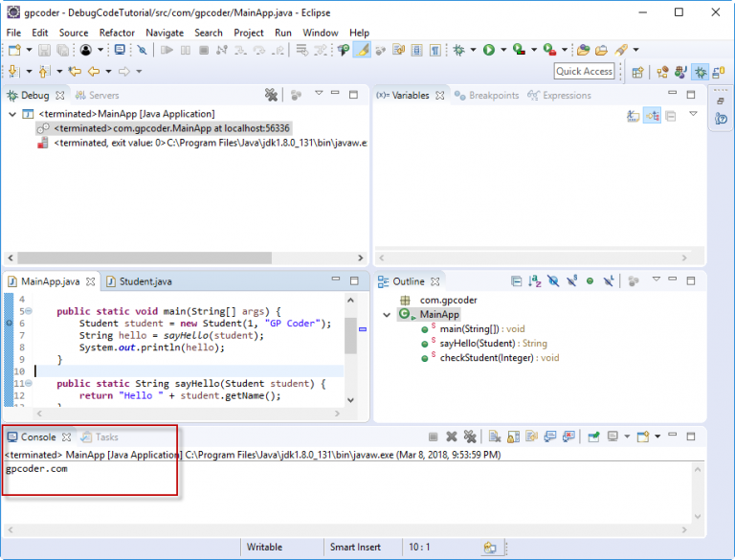
Task: Open the dropdown arrow next to the Run button
Action: 501,50
